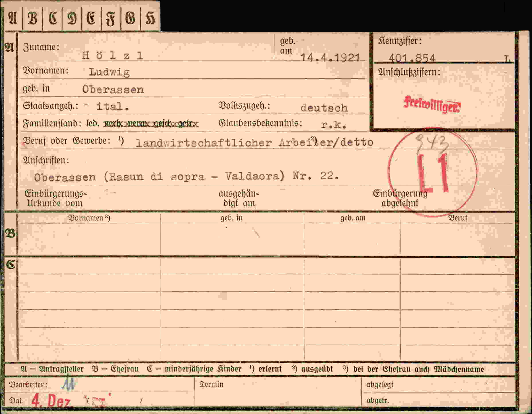Click the section C marker in left margin
Viewport: 532px width, 414px height.
click(10, 264)
